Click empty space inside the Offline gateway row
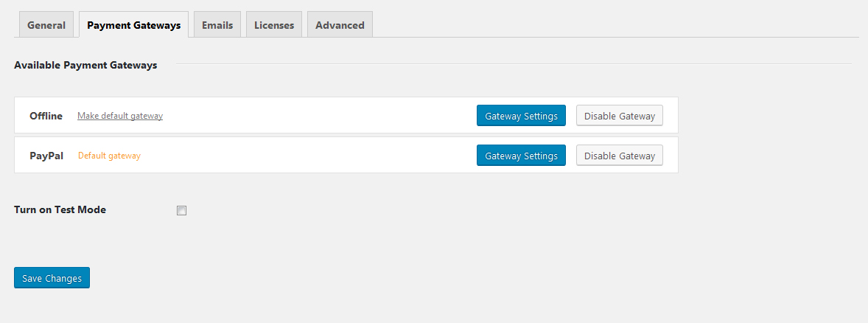The height and width of the screenshot is (323, 868). pyautogui.click(x=317, y=116)
